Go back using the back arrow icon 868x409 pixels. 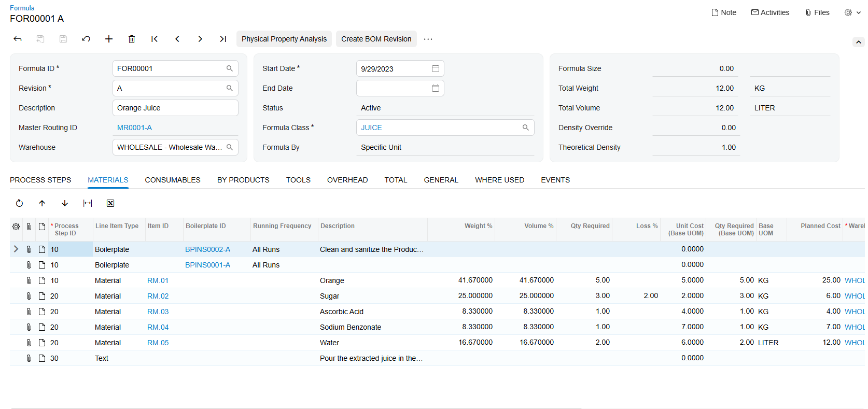[18, 39]
